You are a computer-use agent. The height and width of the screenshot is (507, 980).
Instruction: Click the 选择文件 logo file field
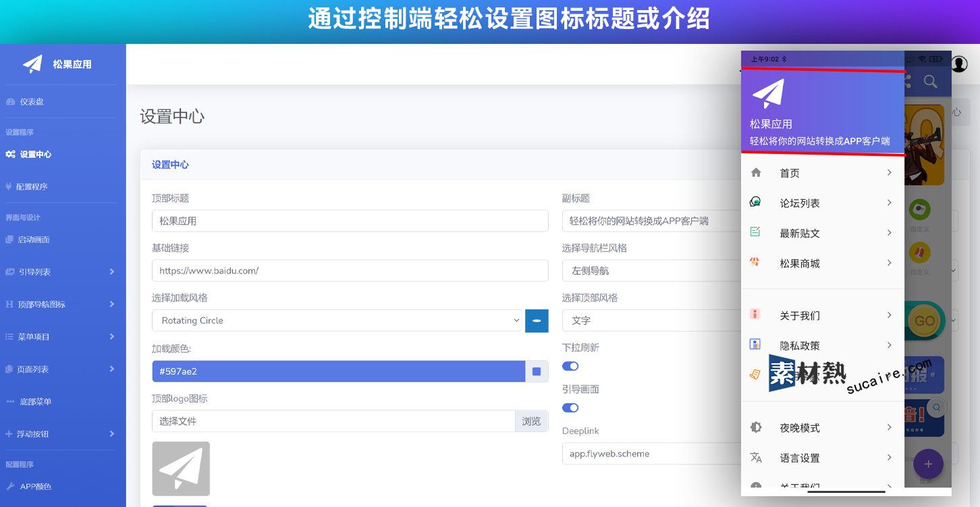tap(333, 421)
